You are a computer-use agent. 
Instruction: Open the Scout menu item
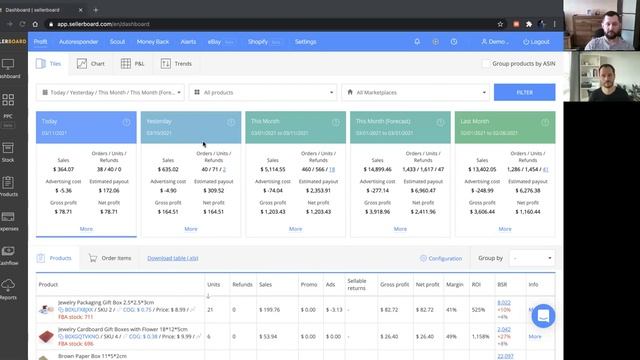[117, 42]
